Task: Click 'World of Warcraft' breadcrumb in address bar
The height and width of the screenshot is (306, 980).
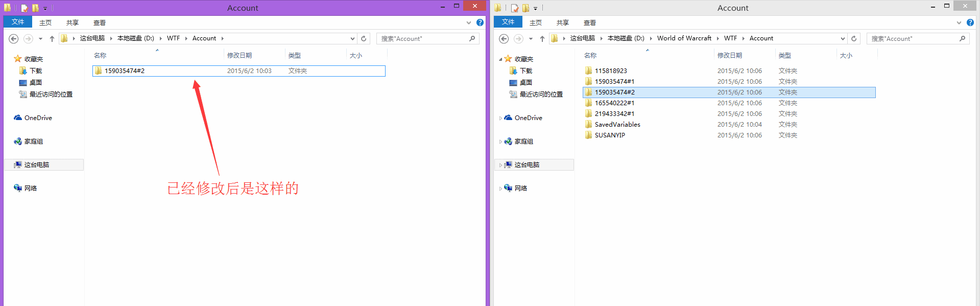Action: pos(684,38)
